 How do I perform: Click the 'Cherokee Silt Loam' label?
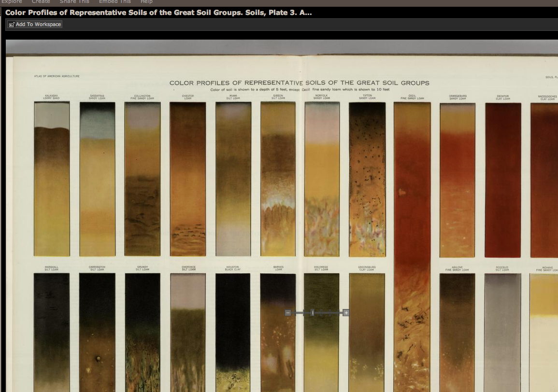pos(188,268)
